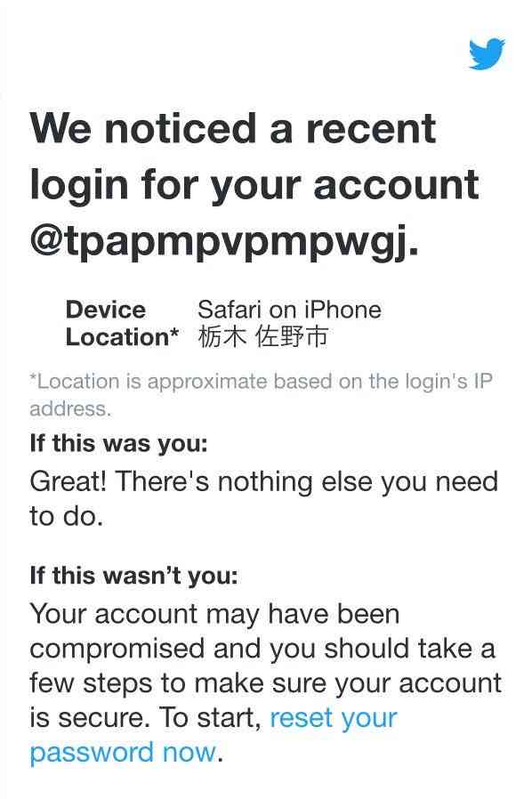Screen dimensions: 532x799
Task: Click the bold Device label
Action: 106,310
